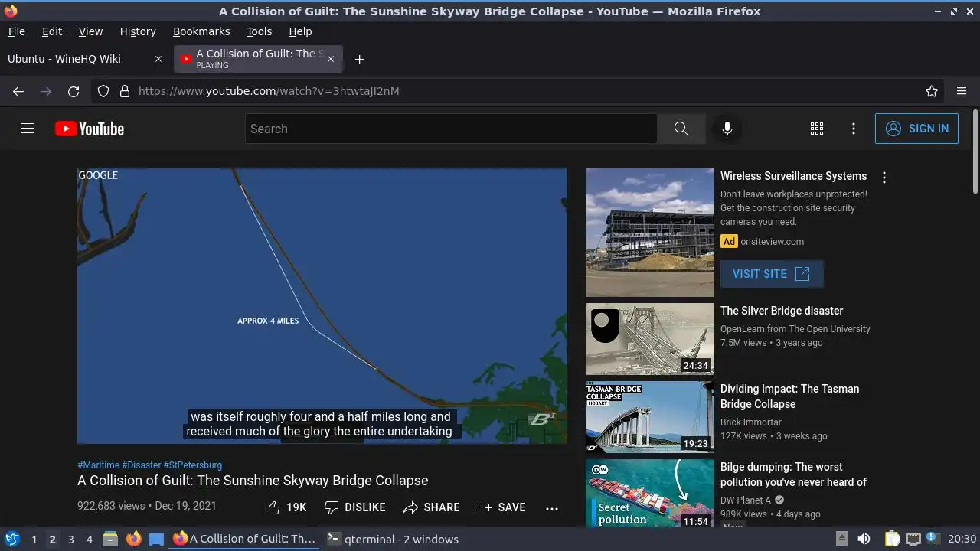Open Dividing Impact Tasman Bridge video title
The image size is (980, 551).
(x=789, y=396)
